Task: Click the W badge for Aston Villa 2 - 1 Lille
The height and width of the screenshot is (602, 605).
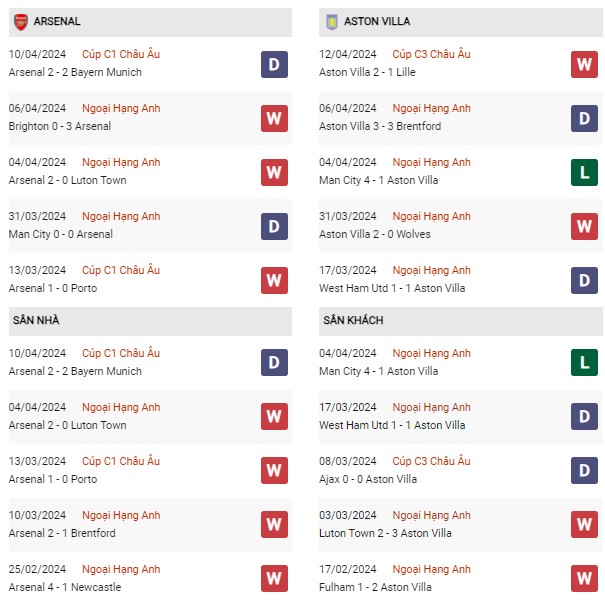Action: click(x=584, y=64)
